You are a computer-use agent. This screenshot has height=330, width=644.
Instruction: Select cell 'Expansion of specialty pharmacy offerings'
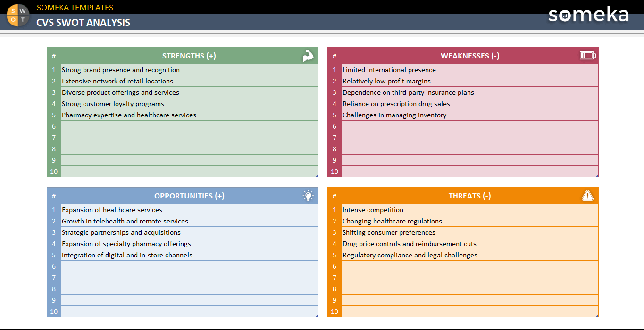pyautogui.click(x=189, y=244)
